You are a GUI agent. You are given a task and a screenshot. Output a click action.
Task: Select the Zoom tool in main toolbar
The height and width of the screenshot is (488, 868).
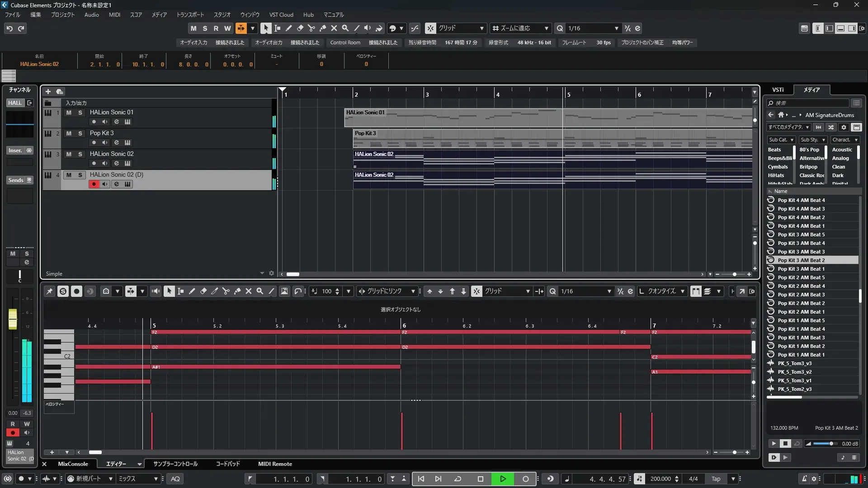(x=345, y=28)
